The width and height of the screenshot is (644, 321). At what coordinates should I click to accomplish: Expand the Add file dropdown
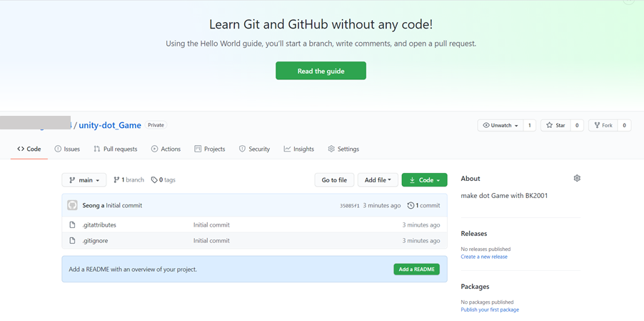(x=378, y=180)
